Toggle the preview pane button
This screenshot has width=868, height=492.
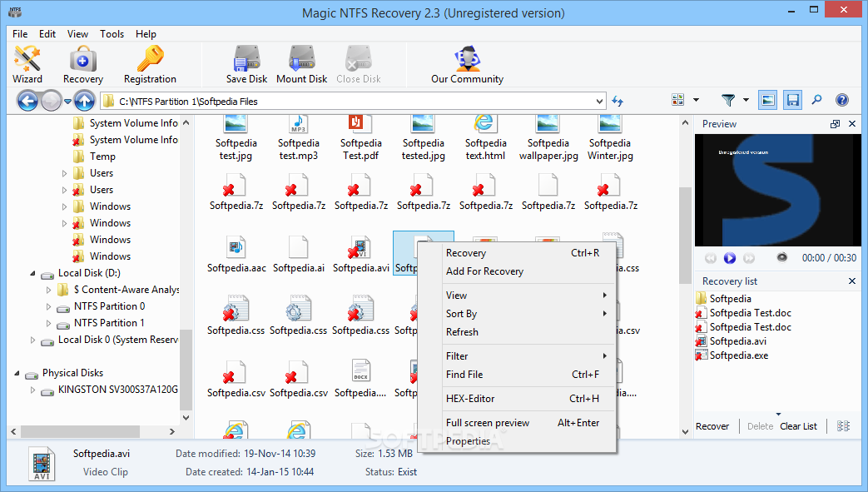pos(767,100)
